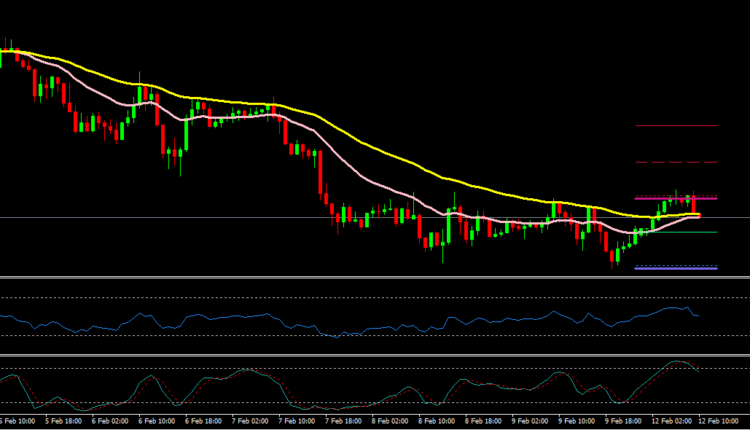Viewport: 750px width, 430px height.
Task: Click the lower dashed level in middle indicator panel
Action: tap(200, 335)
